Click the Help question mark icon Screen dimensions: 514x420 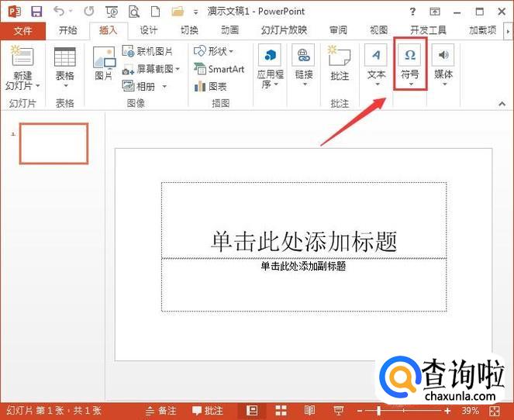click(412, 12)
